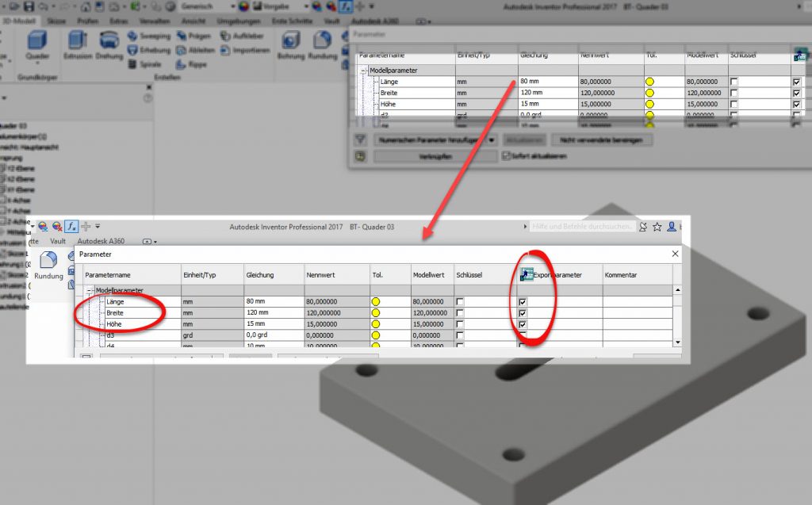Click the favorites star icon in the inset title bar
This screenshot has height=505, width=812.
coord(657,227)
